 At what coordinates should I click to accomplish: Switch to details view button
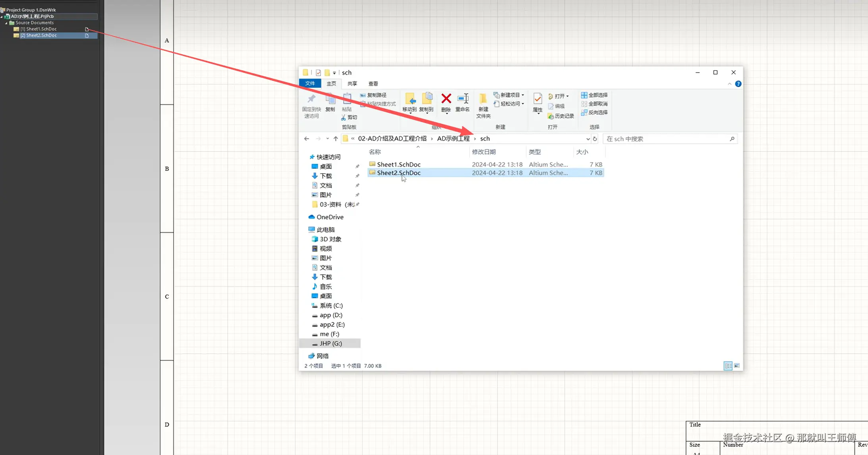click(728, 366)
